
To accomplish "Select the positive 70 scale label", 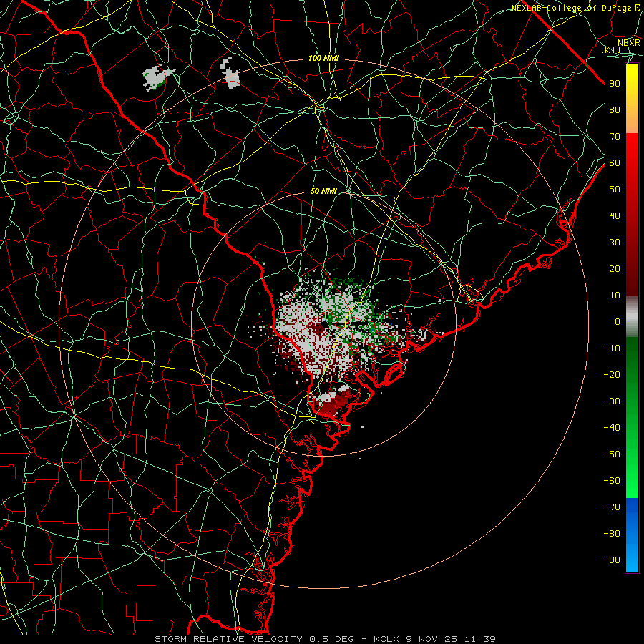I will pos(615,137).
